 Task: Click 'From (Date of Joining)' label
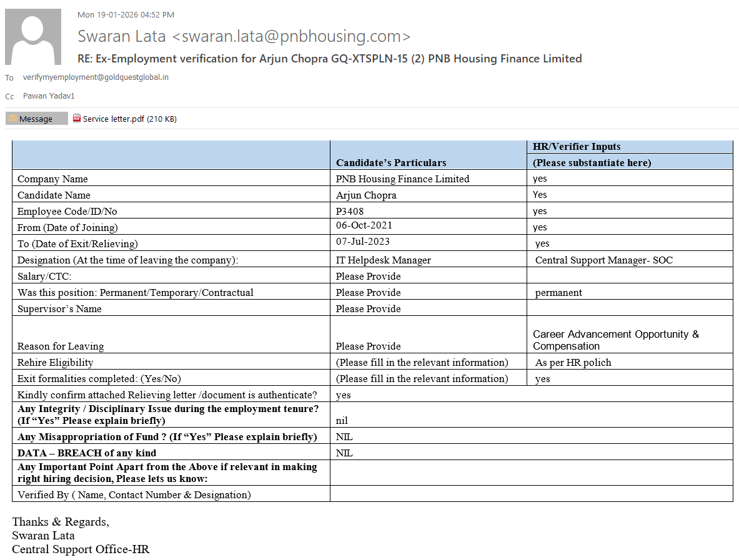pyautogui.click(x=68, y=227)
